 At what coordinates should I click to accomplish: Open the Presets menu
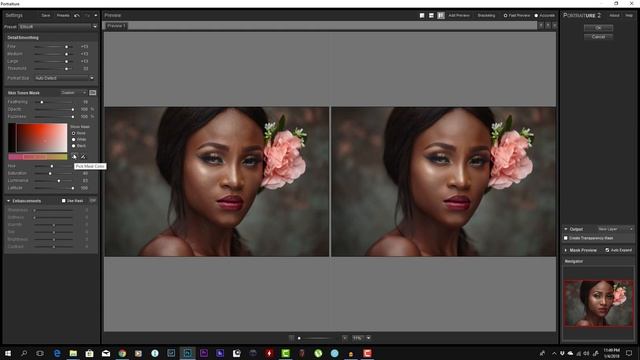click(x=63, y=16)
